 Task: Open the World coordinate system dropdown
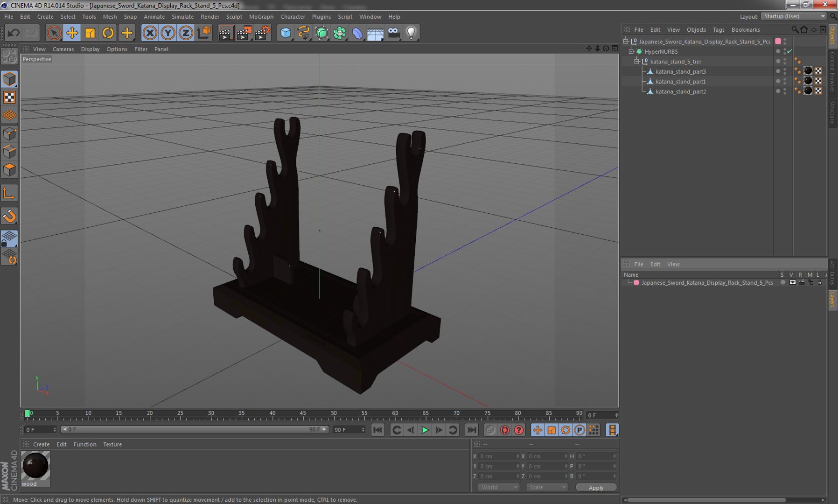[x=498, y=487]
